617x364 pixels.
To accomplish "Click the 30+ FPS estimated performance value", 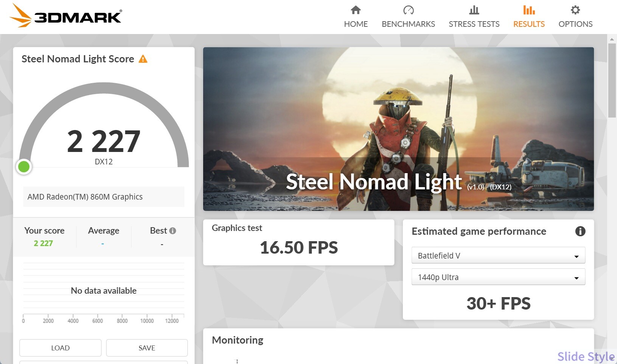I will click(498, 304).
